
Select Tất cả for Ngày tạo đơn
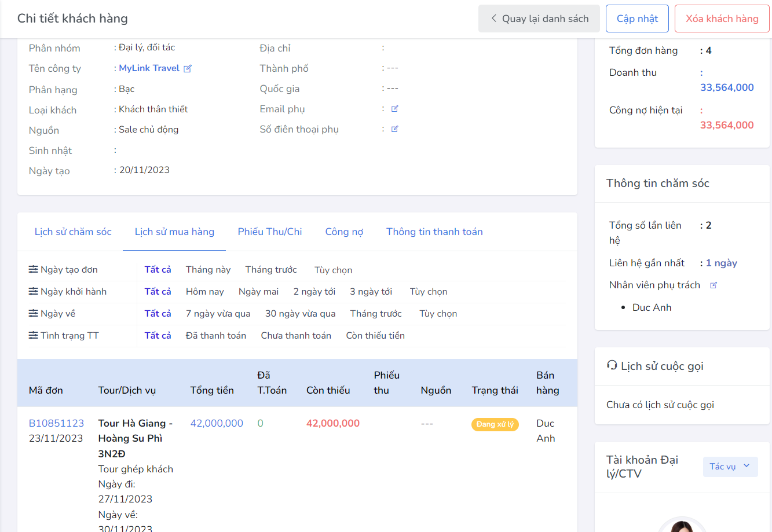(158, 270)
